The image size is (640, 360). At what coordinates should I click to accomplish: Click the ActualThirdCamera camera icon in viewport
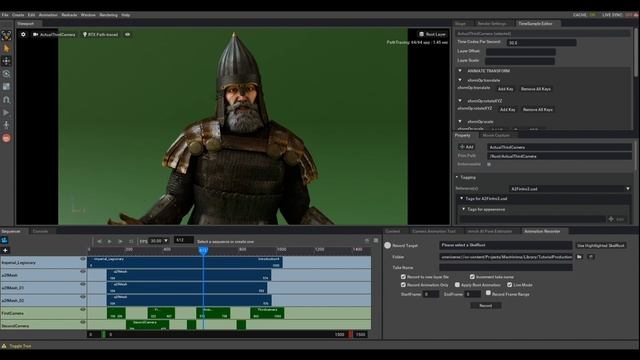coord(36,35)
